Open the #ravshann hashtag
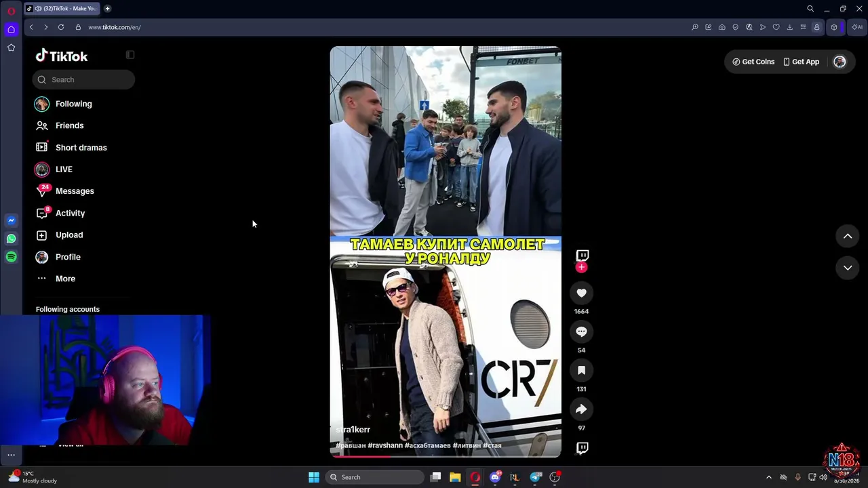 pyautogui.click(x=386, y=445)
